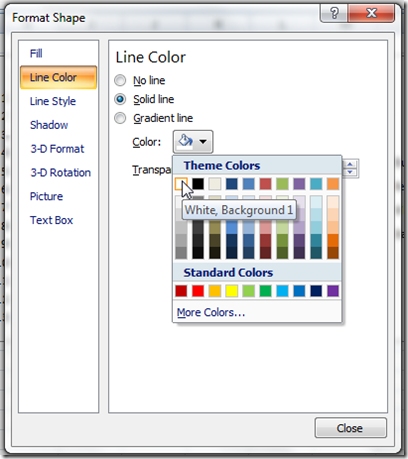Increase transparency with the up spinner arrow

pyautogui.click(x=350, y=164)
